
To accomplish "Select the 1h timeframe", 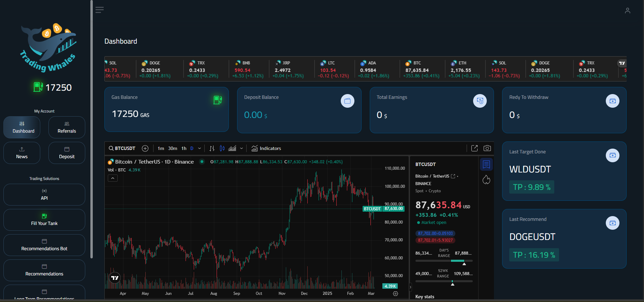I will [x=184, y=148].
